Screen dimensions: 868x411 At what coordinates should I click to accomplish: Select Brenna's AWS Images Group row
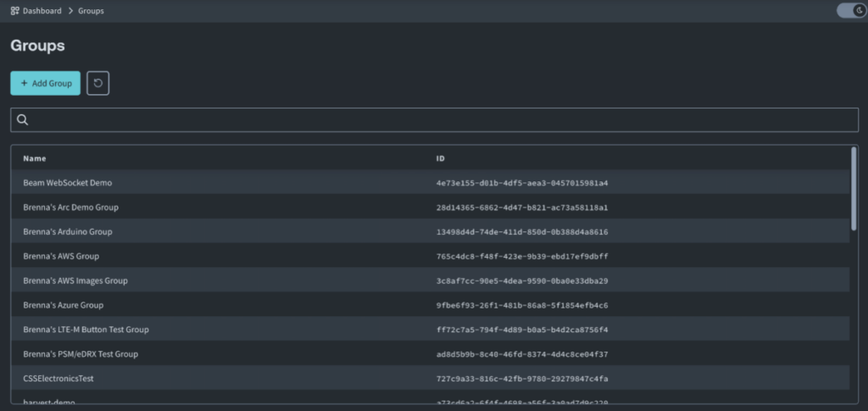75,280
